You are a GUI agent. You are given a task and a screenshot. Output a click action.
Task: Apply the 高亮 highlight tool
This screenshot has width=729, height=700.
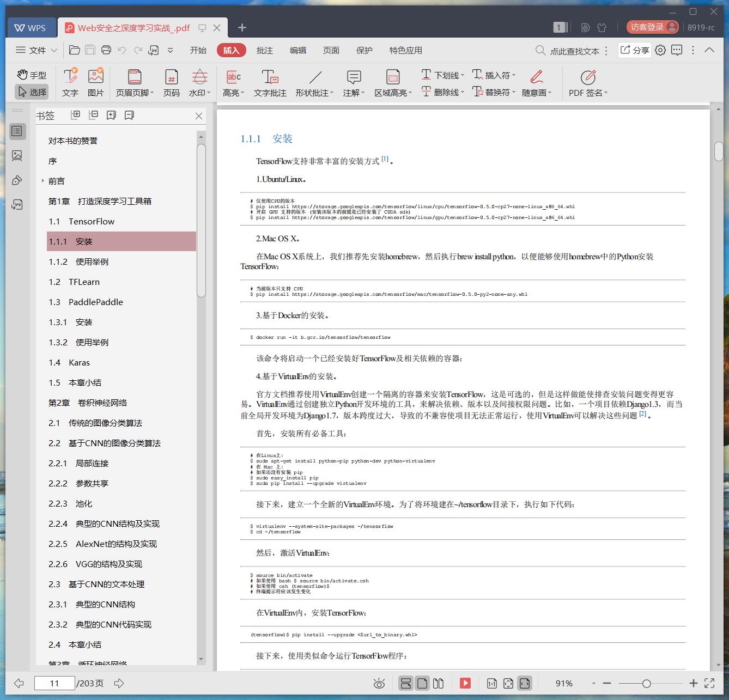click(x=233, y=83)
